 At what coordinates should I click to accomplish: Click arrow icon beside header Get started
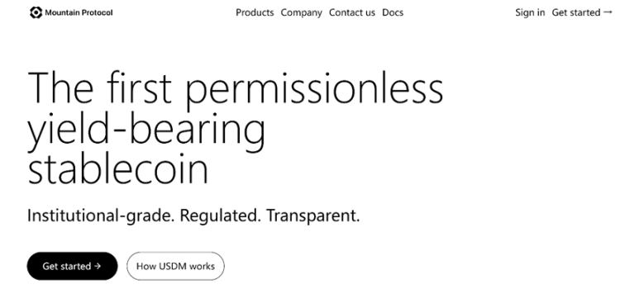(x=608, y=12)
